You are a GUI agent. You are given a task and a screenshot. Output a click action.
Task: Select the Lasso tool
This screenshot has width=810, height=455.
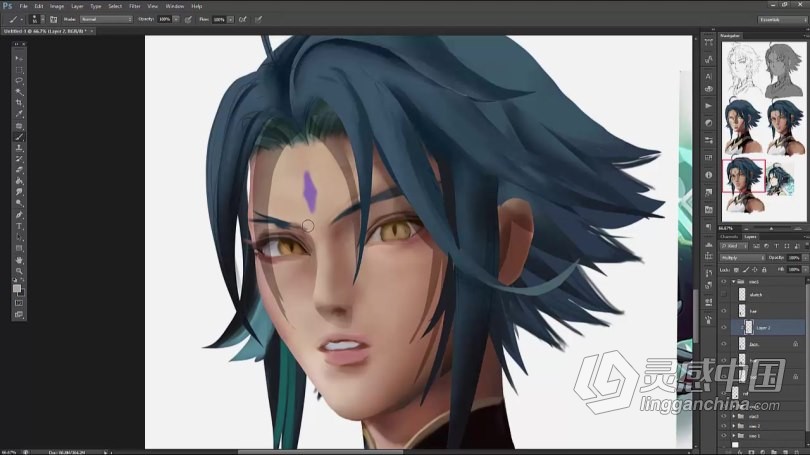pos(19,81)
